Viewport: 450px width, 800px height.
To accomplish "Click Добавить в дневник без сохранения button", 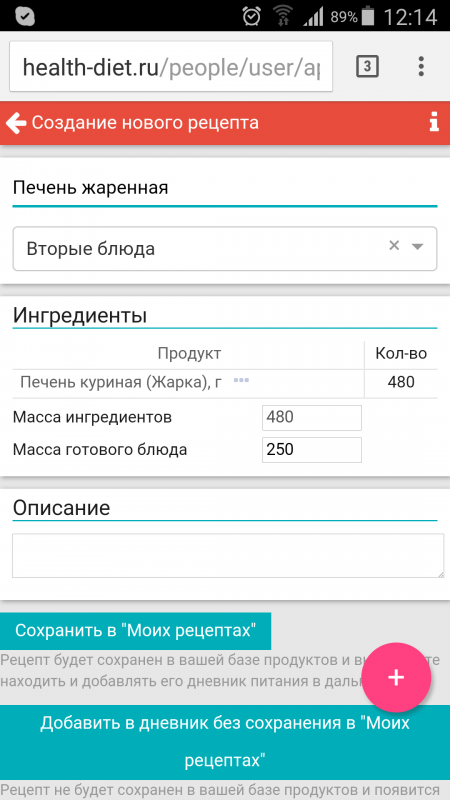I will click(x=225, y=742).
